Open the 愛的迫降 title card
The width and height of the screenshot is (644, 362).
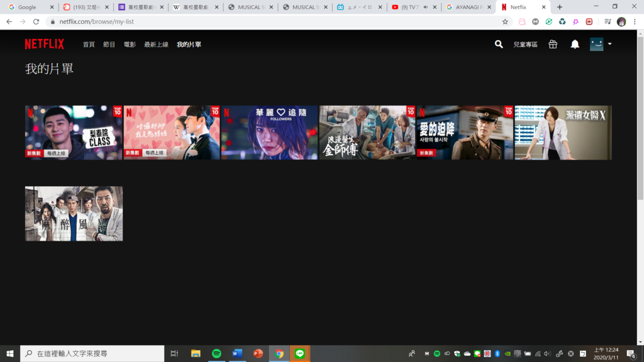point(465,133)
